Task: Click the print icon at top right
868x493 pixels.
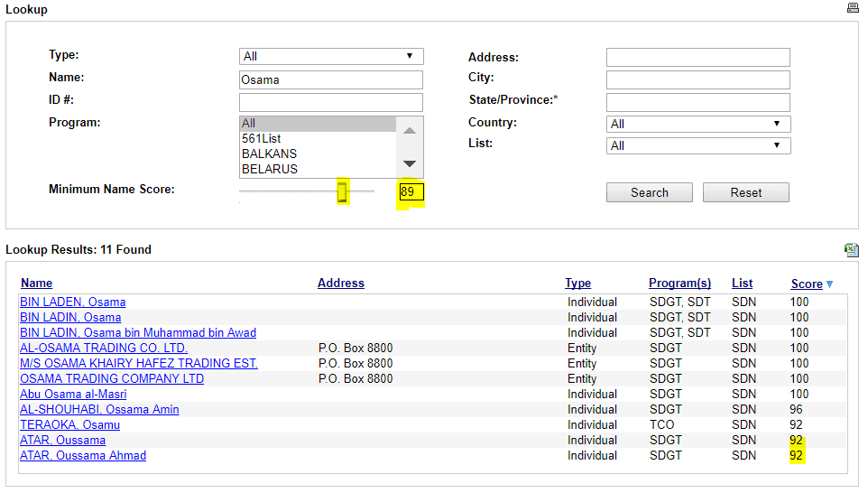Action: coord(853,8)
